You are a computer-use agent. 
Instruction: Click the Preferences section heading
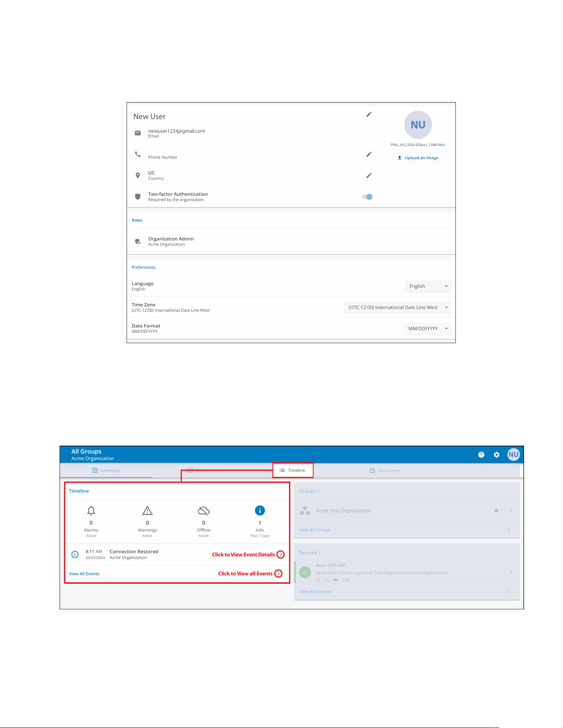pos(144,267)
